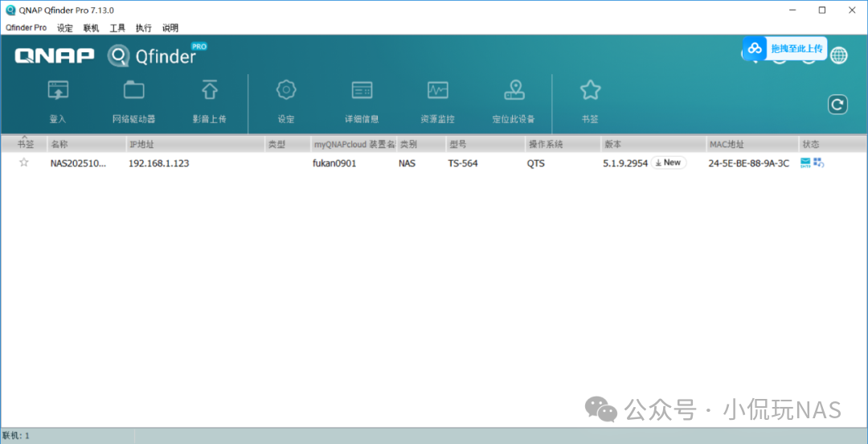Click the 影音上传 media upload icon
Image resolution: width=868 pixels, height=444 pixels.
click(210, 90)
